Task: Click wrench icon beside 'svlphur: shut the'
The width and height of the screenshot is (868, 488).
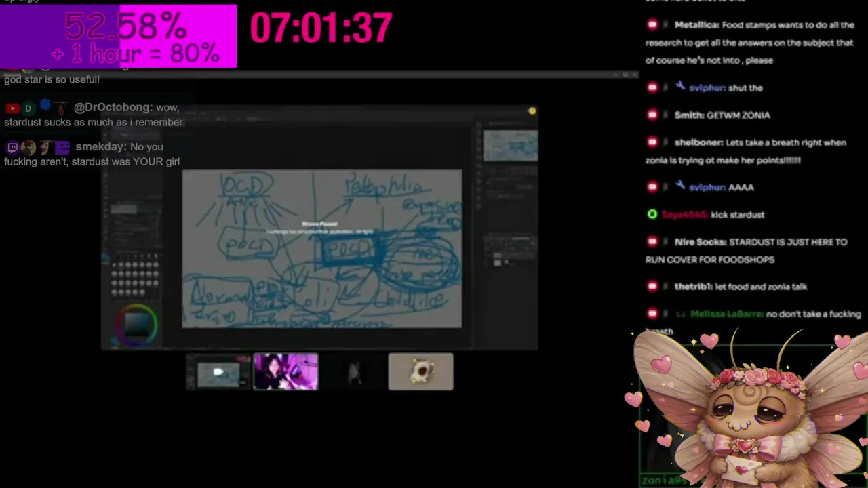Action: (681, 87)
